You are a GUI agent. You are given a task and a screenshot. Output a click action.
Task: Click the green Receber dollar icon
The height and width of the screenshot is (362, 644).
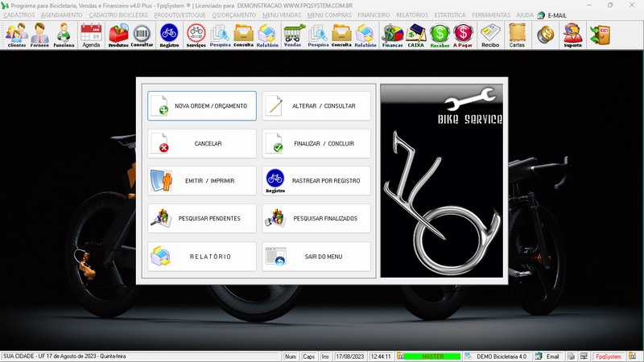pyautogui.click(x=440, y=35)
